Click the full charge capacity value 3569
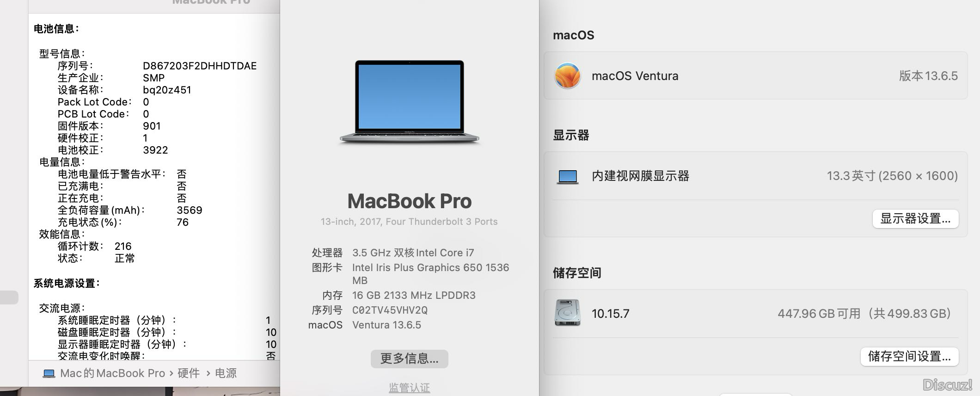Screen dimensions: 980x396 (x=190, y=210)
